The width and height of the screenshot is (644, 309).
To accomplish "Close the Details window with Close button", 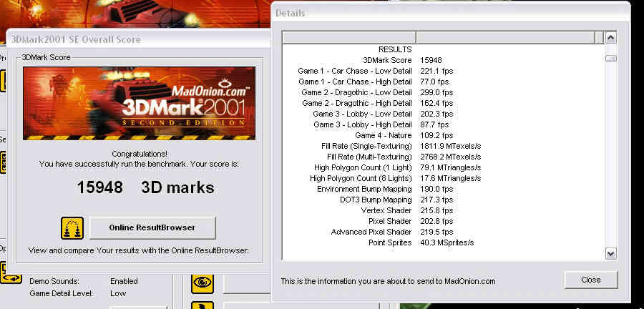I will (591, 280).
